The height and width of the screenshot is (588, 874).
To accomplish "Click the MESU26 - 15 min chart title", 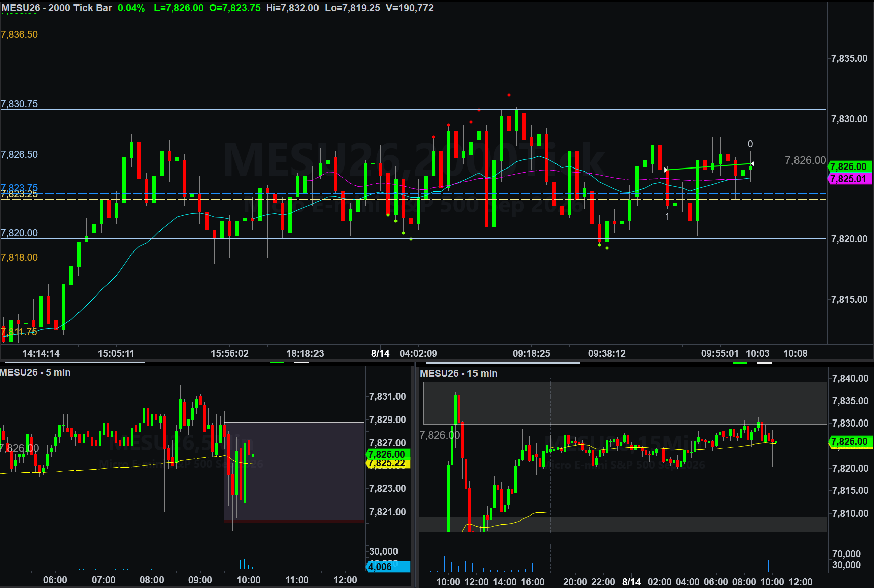I will (x=458, y=373).
